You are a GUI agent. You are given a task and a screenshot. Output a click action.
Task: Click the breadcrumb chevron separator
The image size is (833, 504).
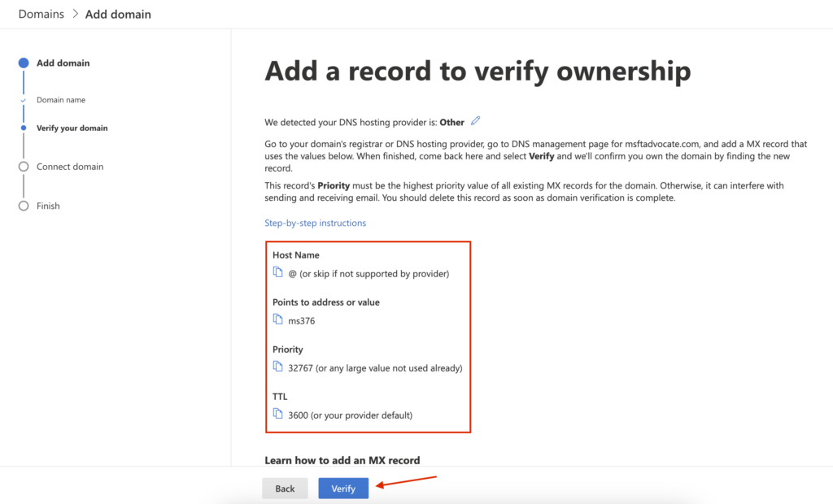[74, 14]
